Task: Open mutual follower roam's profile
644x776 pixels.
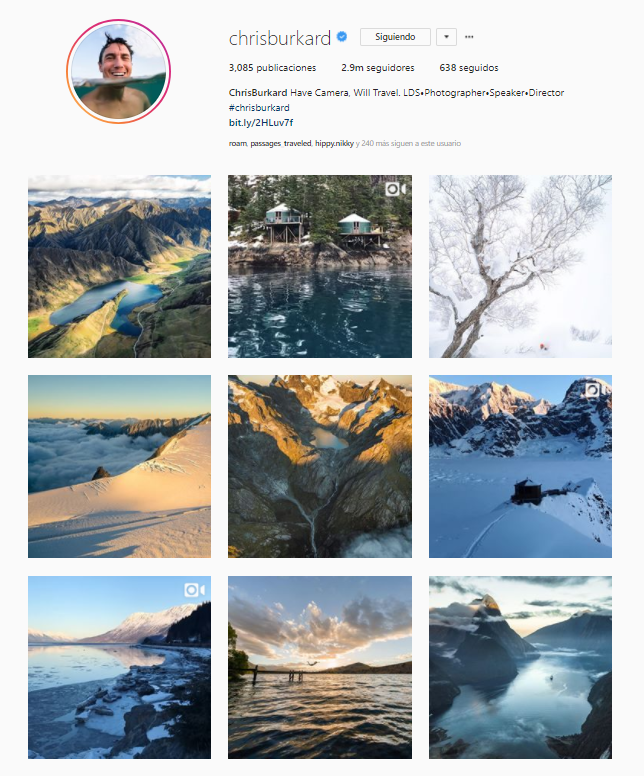Action: (x=237, y=143)
